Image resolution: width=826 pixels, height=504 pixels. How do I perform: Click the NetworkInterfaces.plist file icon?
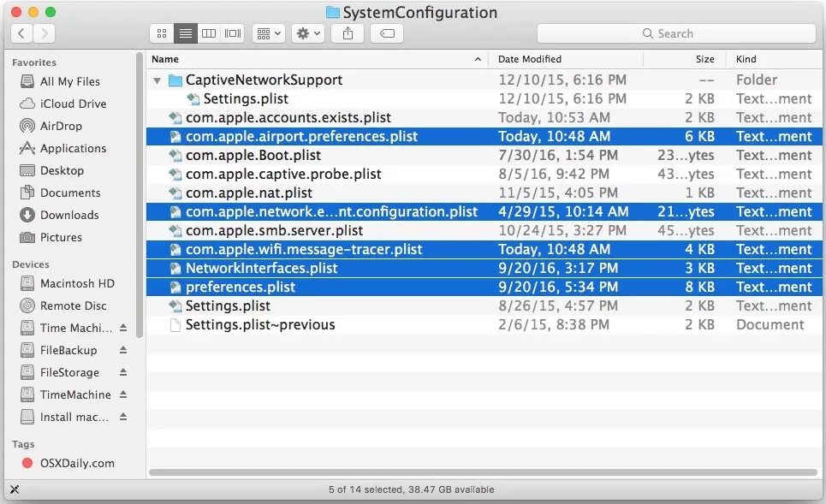(x=175, y=269)
